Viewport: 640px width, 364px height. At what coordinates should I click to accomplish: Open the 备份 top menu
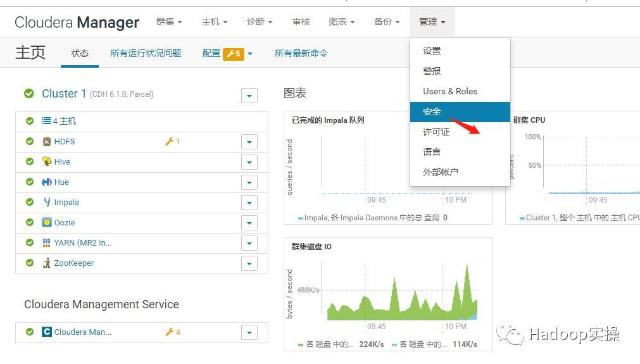pyautogui.click(x=387, y=22)
